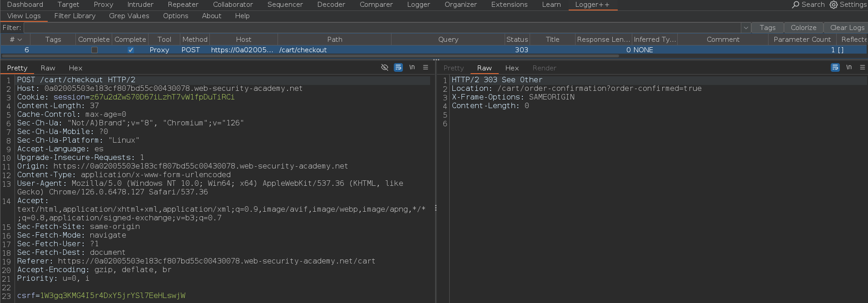The image size is (868, 303).
Task: Select response Pretty view tab
Action: coord(454,68)
